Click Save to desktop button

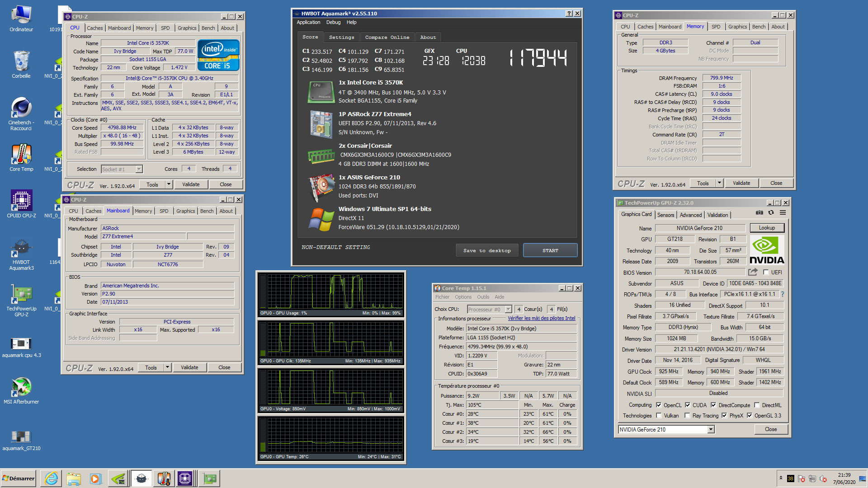tap(487, 250)
